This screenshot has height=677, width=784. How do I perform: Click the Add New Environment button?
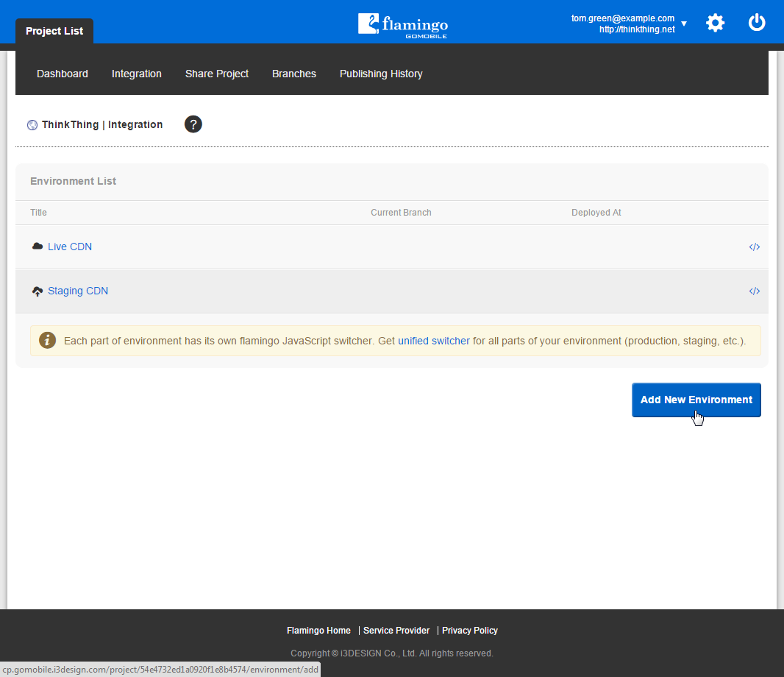[x=696, y=400]
